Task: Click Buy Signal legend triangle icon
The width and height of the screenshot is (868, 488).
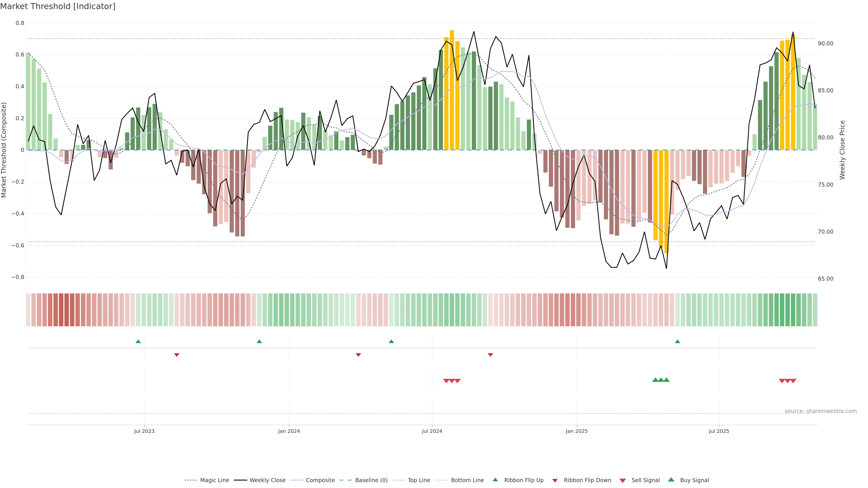Action: coord(671,480)
